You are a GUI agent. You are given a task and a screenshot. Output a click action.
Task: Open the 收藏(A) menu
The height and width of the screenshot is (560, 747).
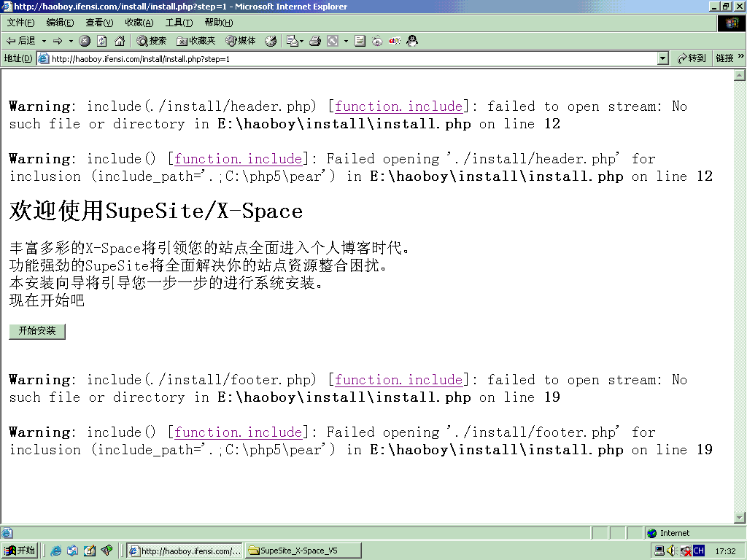click(x=139, y=23)
